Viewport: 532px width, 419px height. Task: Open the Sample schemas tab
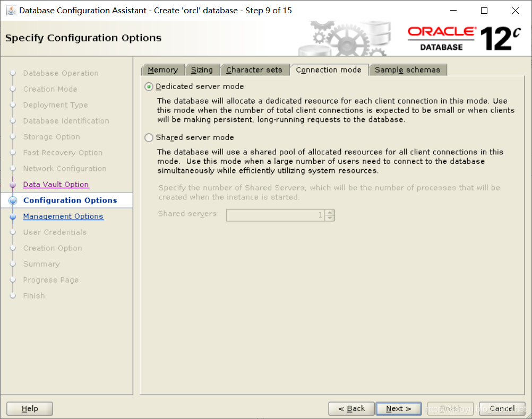(x=407, y=70)
